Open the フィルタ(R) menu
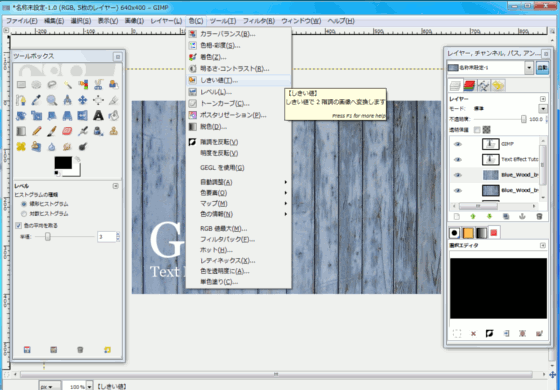 click(x=259, y=21)
